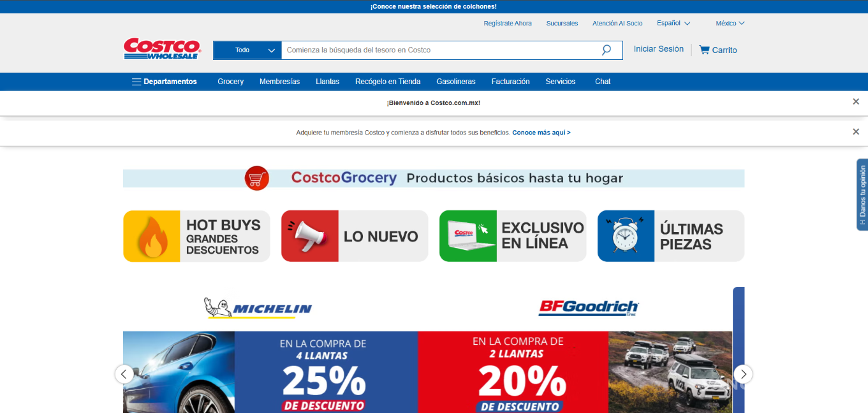Screen dimensions: 868x413
Task: Dismiss the Bienvenido banner with the X
Action: coord(856,101)
